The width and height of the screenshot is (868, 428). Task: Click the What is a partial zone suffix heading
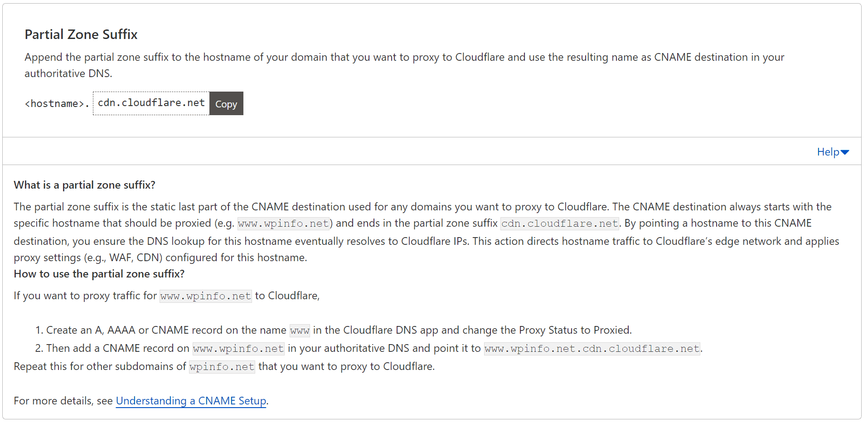pyautogui.click(x=84, y=185)
